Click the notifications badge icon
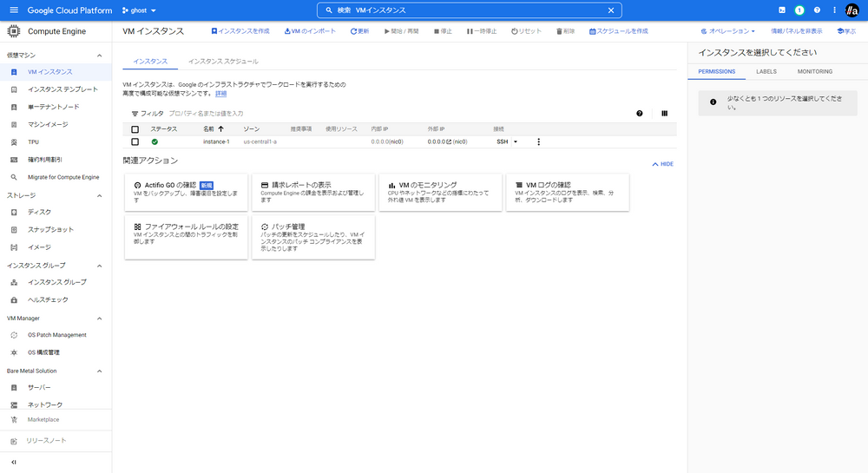This screenshot has height=473, width=868. (x=799, y=10)
